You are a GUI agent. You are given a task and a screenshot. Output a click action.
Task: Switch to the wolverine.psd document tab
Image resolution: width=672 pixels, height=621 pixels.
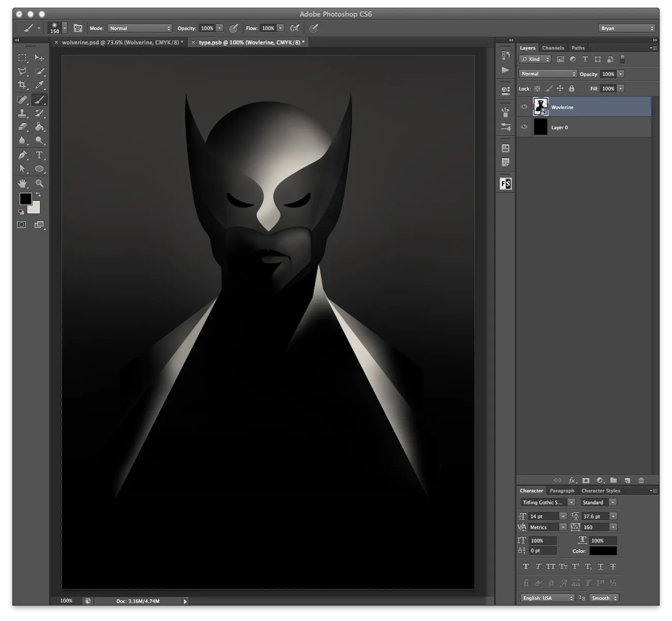122,42
